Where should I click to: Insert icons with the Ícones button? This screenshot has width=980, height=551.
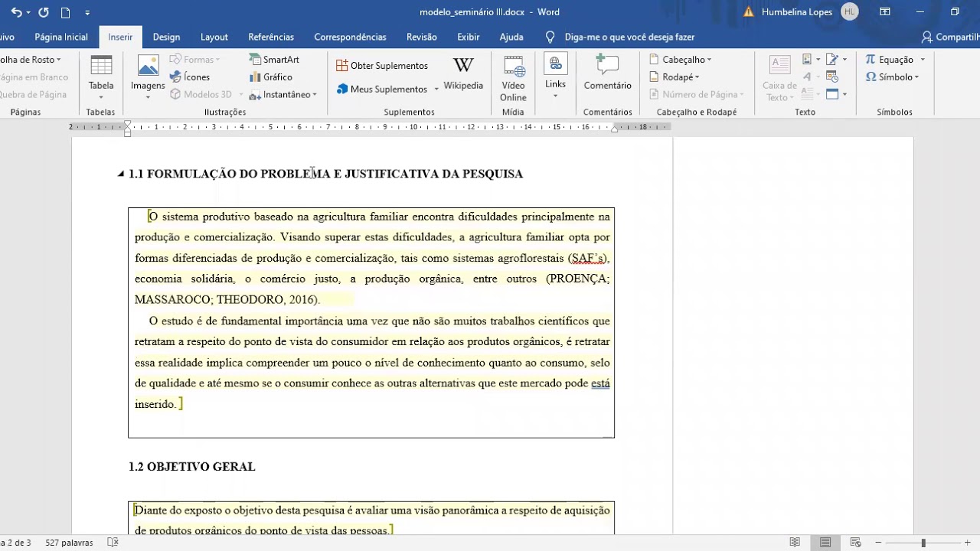(190, 77)
